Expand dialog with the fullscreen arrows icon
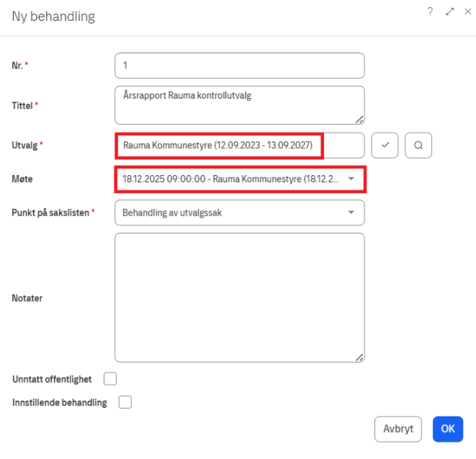Screen dimensions: 476x459 (x=449, y=13)
